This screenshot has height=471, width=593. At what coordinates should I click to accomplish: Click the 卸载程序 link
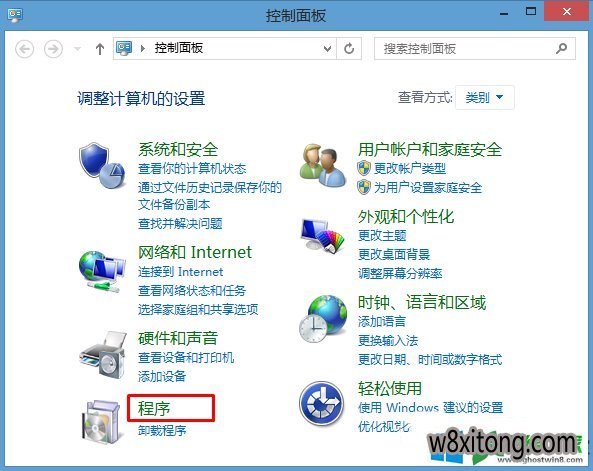[162, 431]
